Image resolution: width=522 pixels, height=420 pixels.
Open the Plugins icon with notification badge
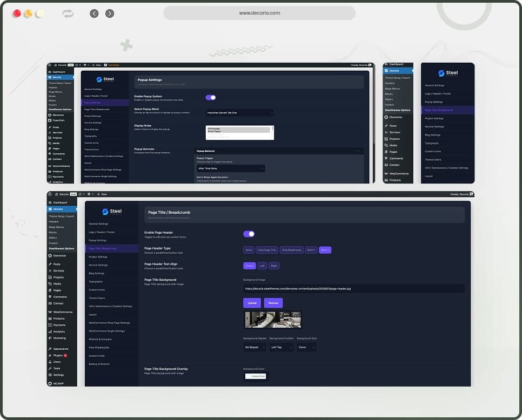tap(50, 355)
